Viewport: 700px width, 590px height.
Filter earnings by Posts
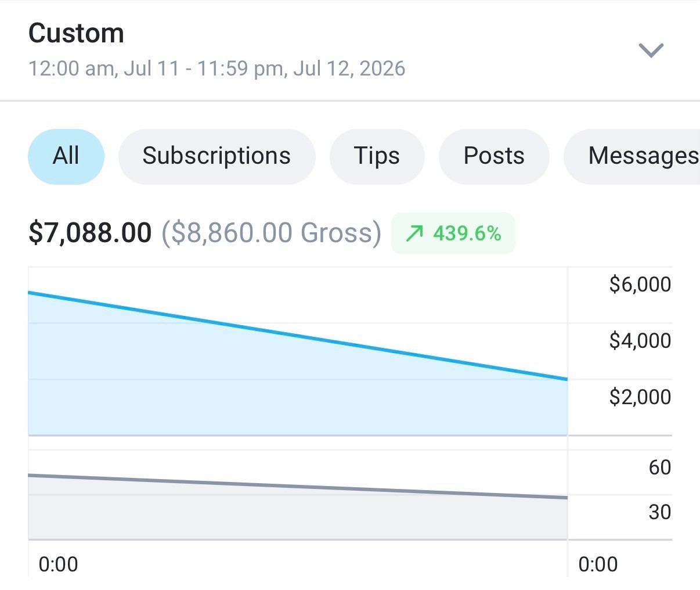494,156
